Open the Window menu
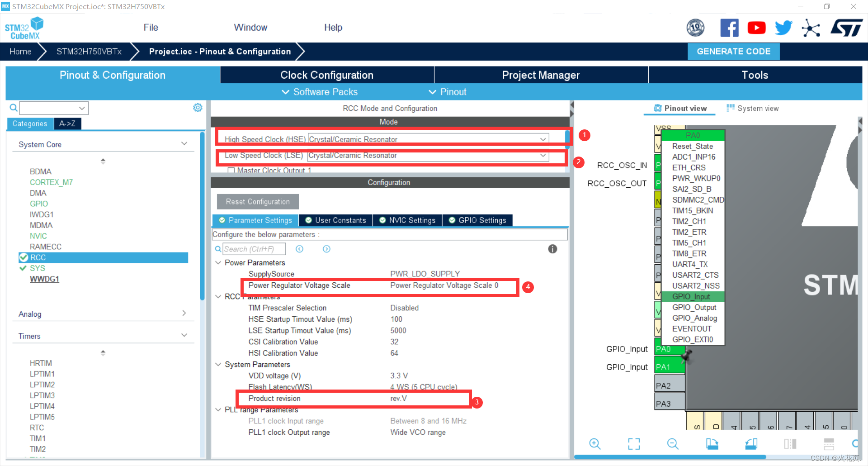Screen dimensions: 868x466 click(x=250, y=28)
